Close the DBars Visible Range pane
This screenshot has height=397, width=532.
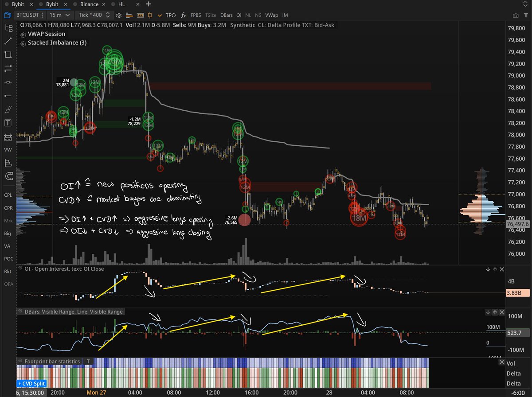(502, 312)
